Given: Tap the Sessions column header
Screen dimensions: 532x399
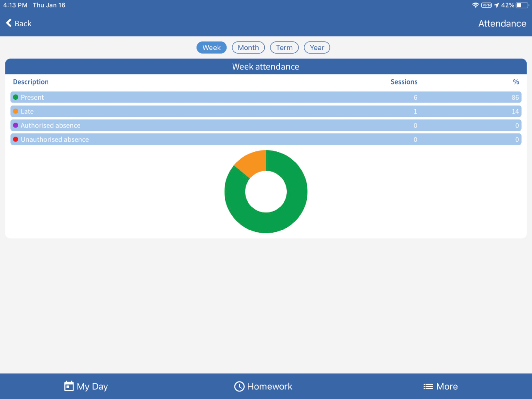Looking at the screenshot, I should (x=404, y=82).
